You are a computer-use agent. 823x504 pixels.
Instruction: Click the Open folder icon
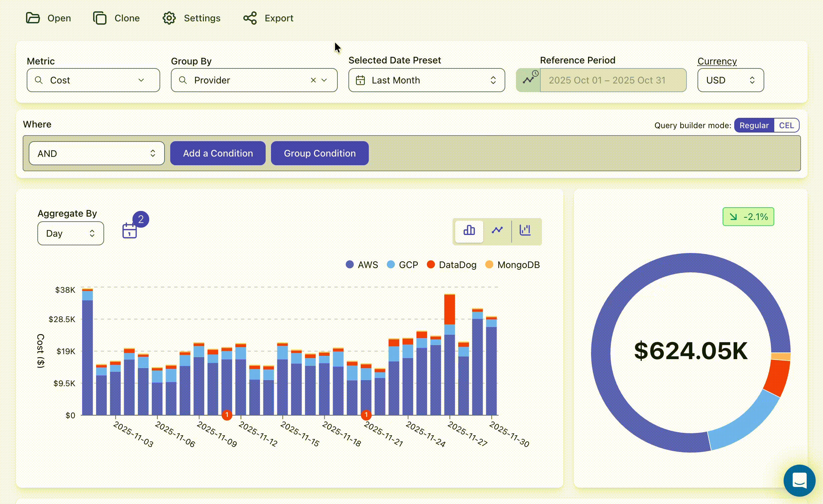33,18
